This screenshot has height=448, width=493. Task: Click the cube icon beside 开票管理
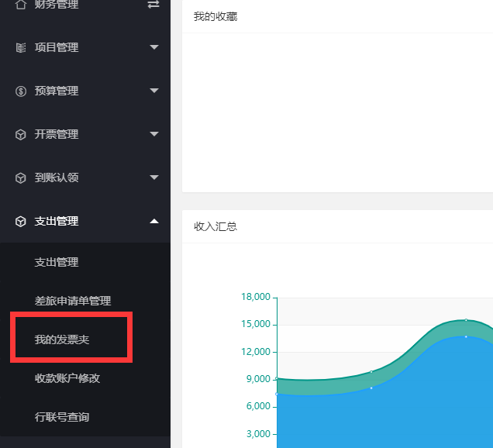click(x=21, y=135)
